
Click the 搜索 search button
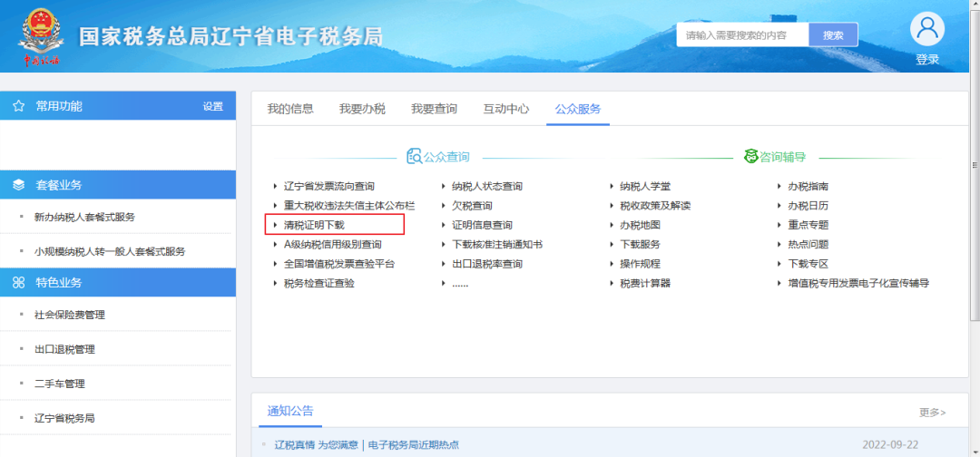[833, 35]
